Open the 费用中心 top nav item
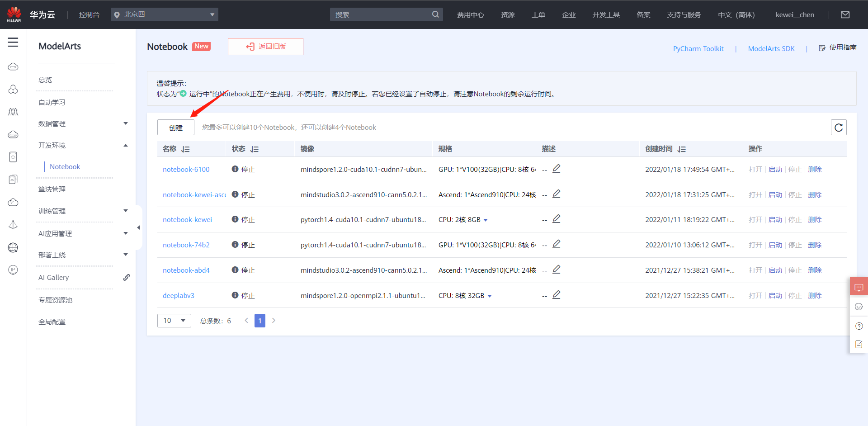 tap(470, 15)
